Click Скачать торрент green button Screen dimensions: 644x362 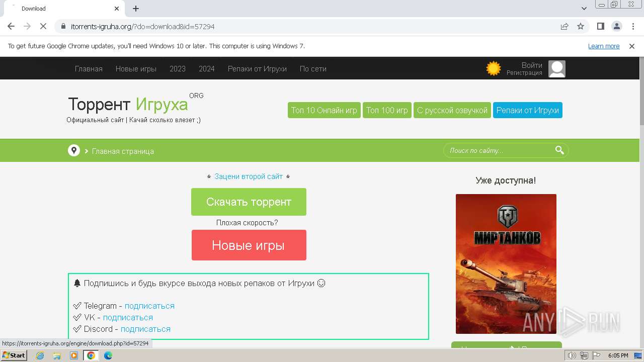coord(249,202)
